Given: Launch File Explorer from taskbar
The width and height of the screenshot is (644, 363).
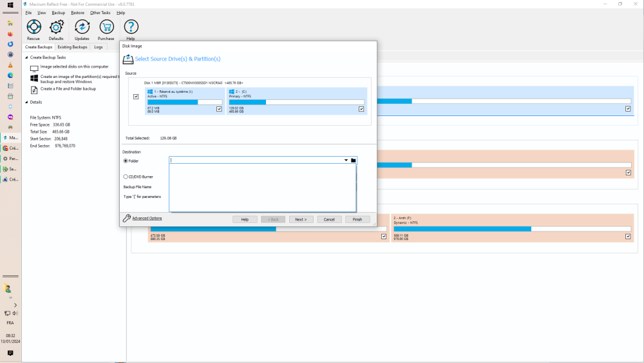Looking at the screenshot, I should [x=10, y=23].
